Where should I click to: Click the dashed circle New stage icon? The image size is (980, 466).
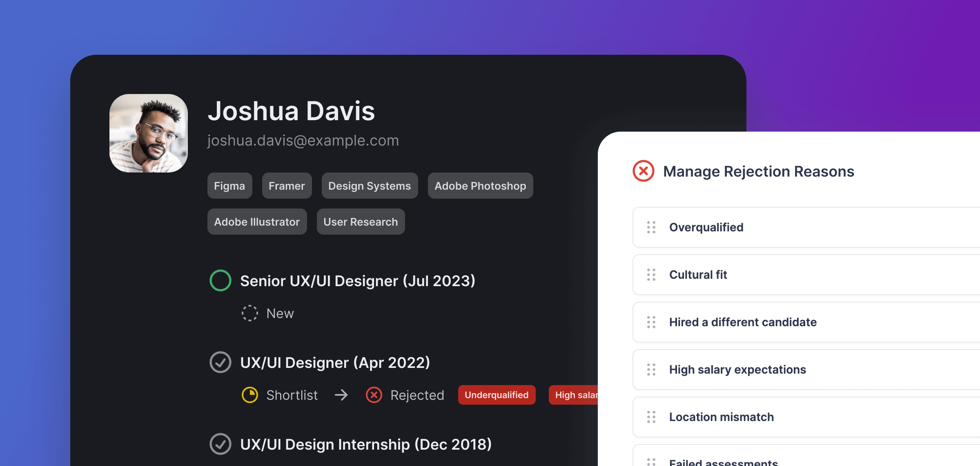tap(250, 313)
